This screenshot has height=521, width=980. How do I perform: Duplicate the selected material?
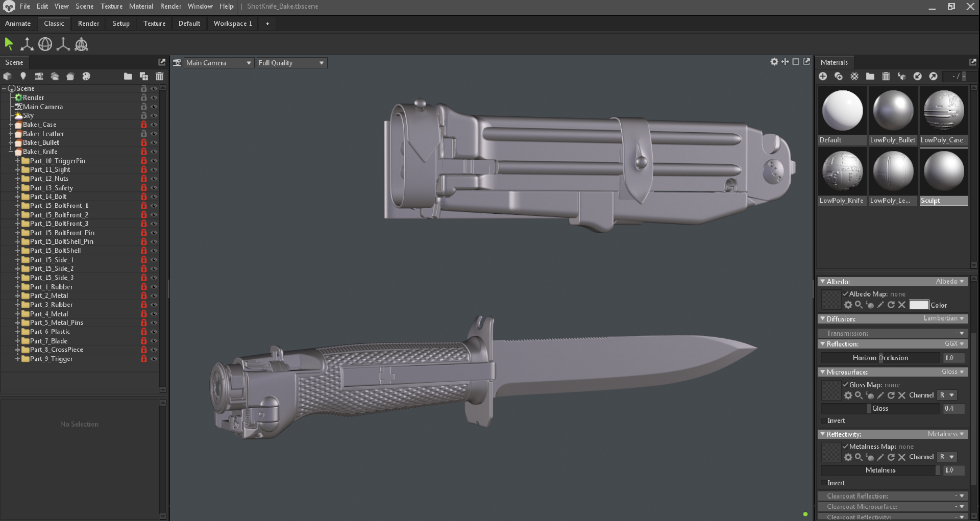839,76
